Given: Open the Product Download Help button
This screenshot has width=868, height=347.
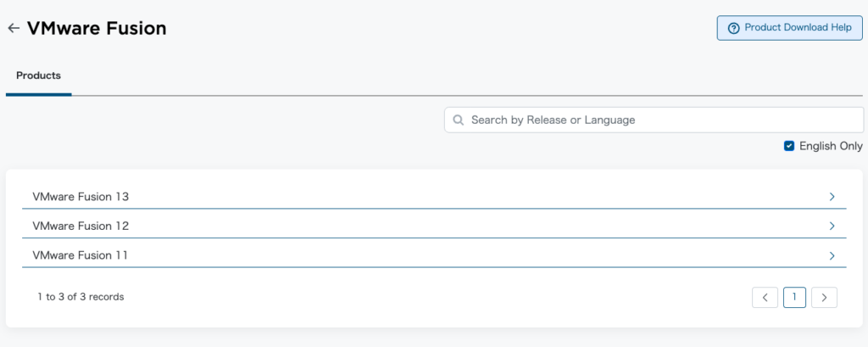Looking at the screenshot, I should tap(789, 27).
